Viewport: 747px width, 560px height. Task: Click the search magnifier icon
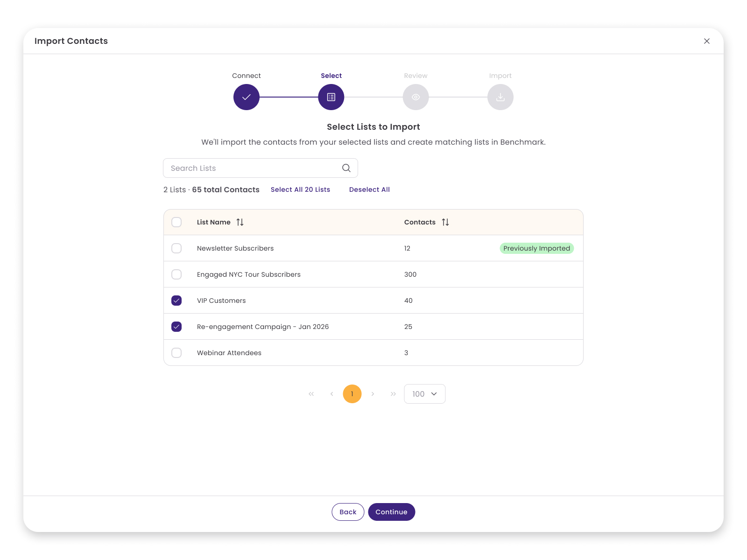click(346, 168)
